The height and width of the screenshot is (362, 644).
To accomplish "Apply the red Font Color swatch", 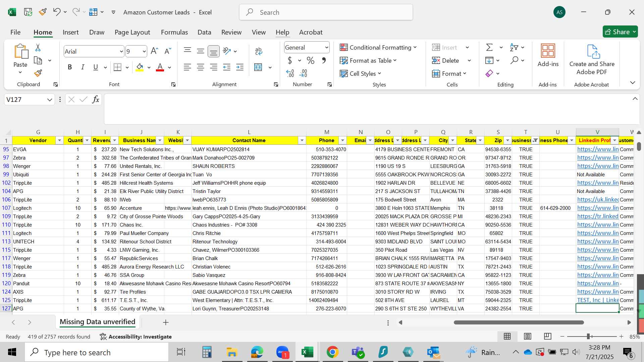I will [x=160, y=67].
